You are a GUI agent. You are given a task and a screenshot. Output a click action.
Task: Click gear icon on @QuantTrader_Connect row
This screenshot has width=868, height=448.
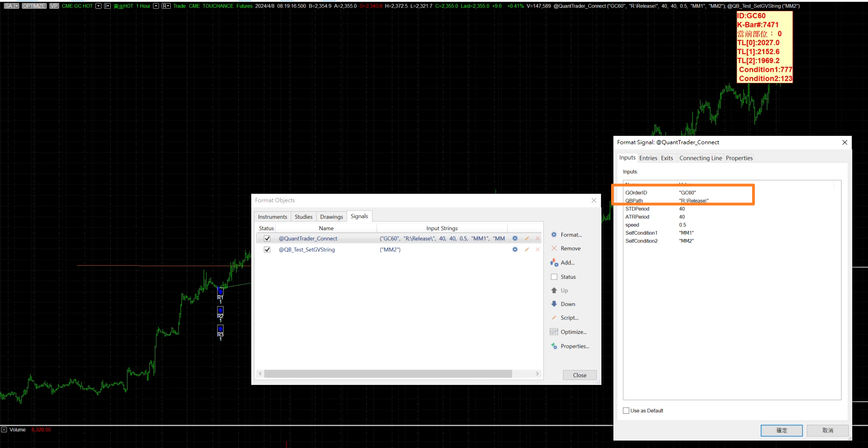point(515,238)
